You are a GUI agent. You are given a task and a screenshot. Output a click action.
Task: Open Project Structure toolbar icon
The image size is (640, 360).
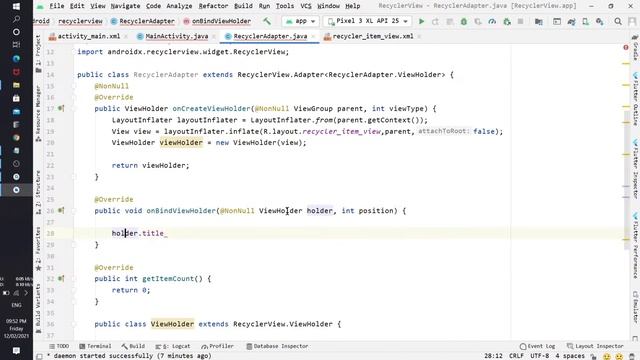(539, 21)
